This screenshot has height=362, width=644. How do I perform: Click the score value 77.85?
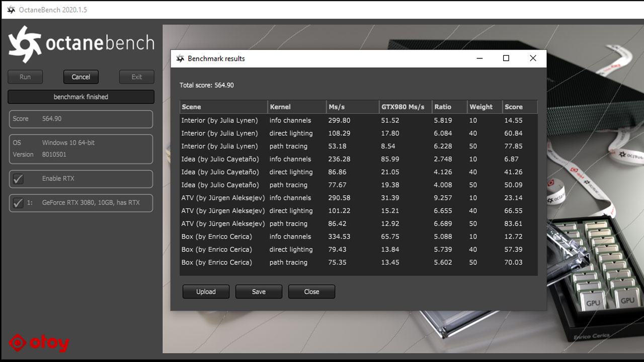[x=513, y=146]
